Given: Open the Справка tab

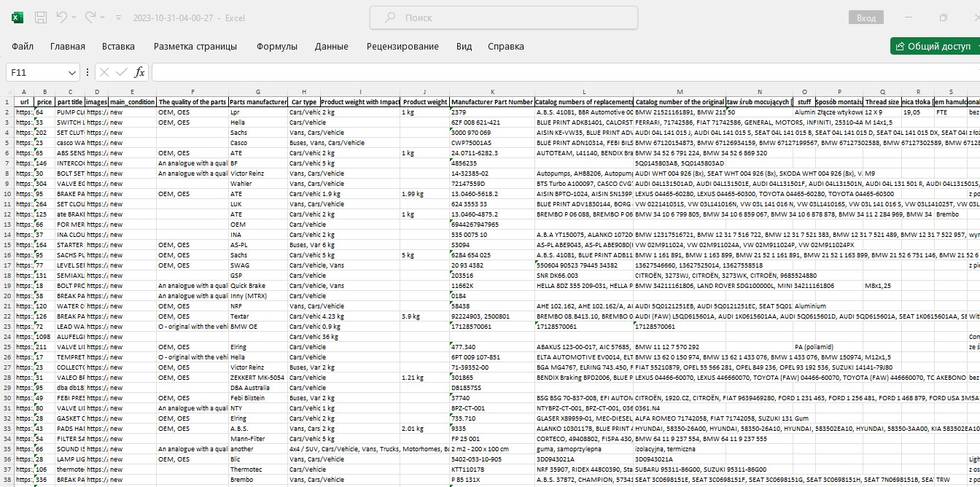Looking at the screenshot, I should 506,46.
